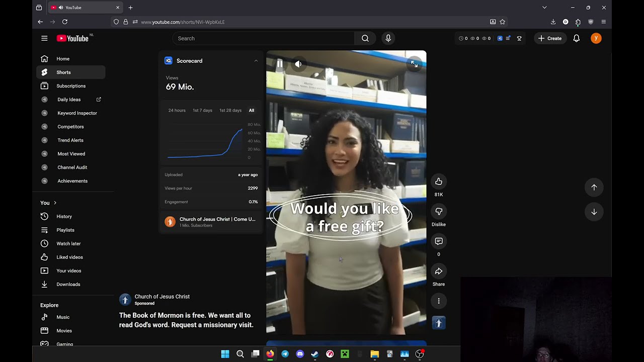Viewport: 644px width, 362px height.
Task: Select the All time range tab
Action: [x=252, y=110]
